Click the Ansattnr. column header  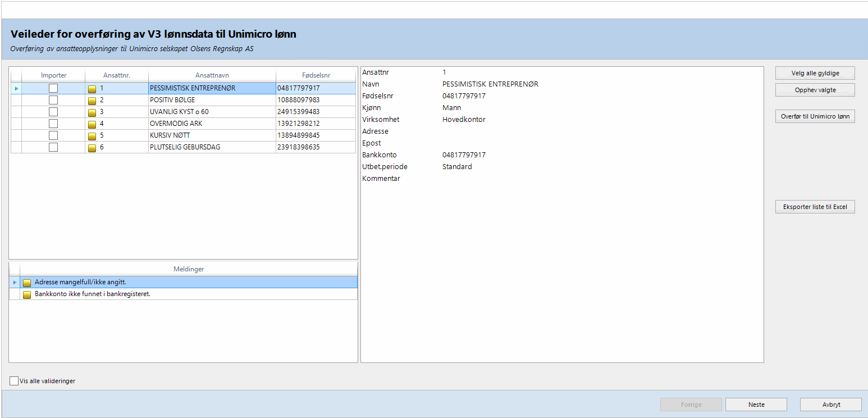tap(117, 75)
